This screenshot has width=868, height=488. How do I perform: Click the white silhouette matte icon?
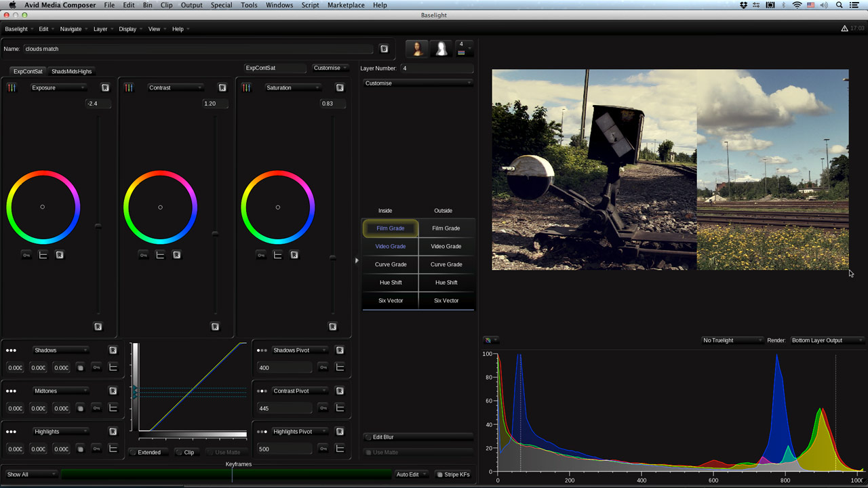pyautogui.click(x=441, y=48)
